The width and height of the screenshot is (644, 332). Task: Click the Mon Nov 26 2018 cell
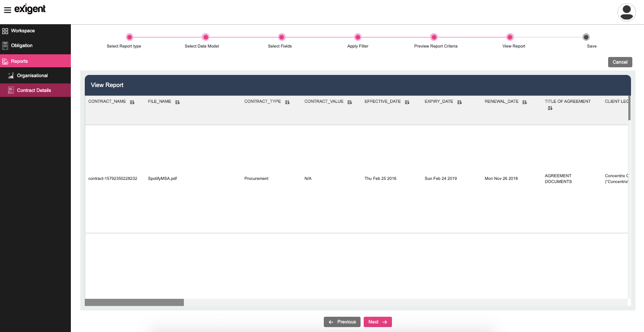click(x=501, y=179)
